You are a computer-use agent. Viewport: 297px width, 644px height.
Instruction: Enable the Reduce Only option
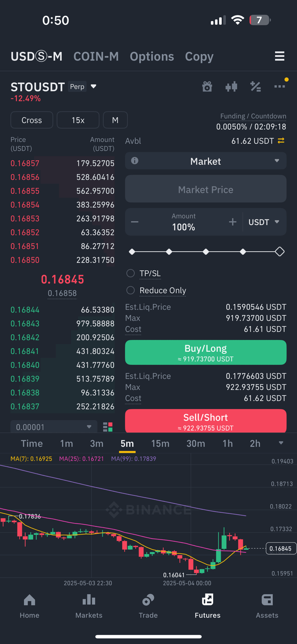tap(131, 290)
